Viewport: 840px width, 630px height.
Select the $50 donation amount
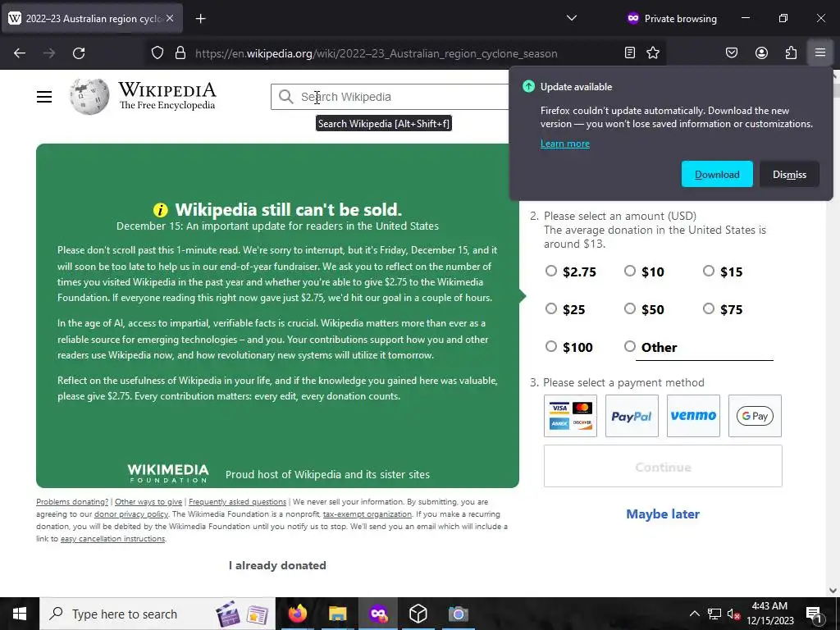pyautogui.click(x=630, y=308)
